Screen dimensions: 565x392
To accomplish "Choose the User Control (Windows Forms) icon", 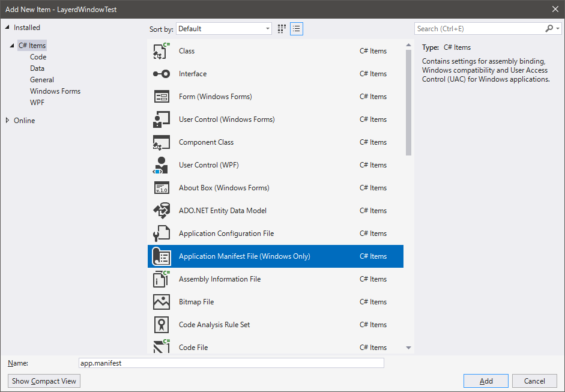I will tap(162, 119).
